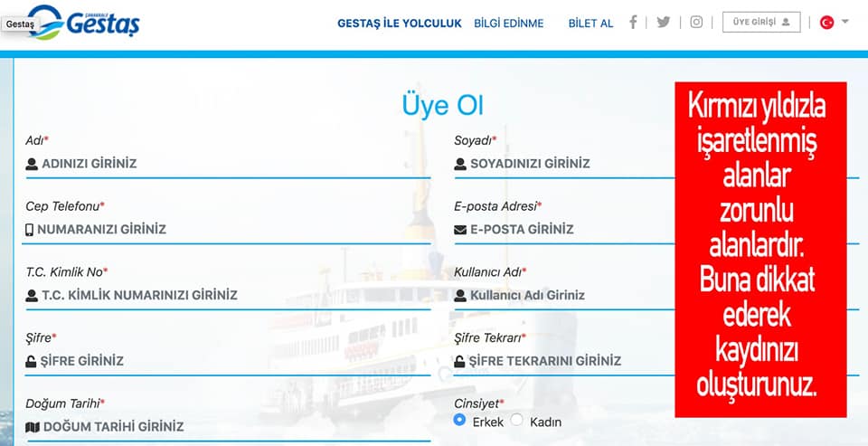This screenshot has width=868, height=446.
Task: Focus the ŞİFRE TEKRARINI GİRİNİZ field
Action: (x=564, y=361)
